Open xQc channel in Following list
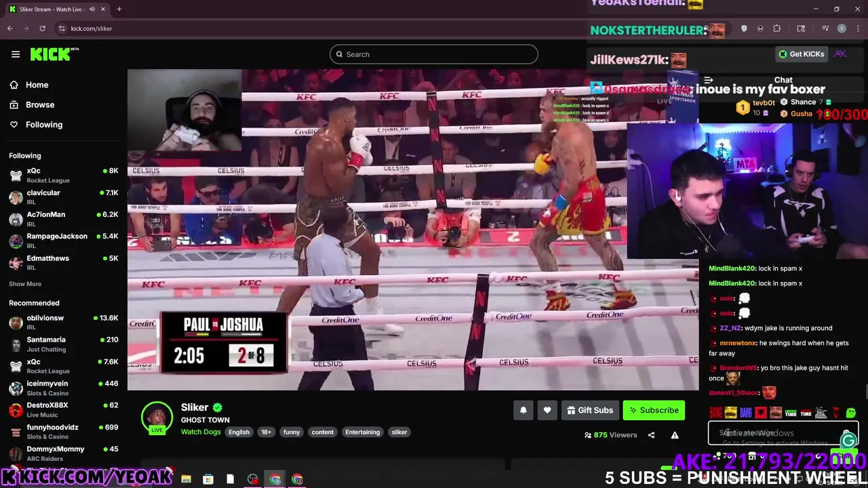 pos(63,175)
